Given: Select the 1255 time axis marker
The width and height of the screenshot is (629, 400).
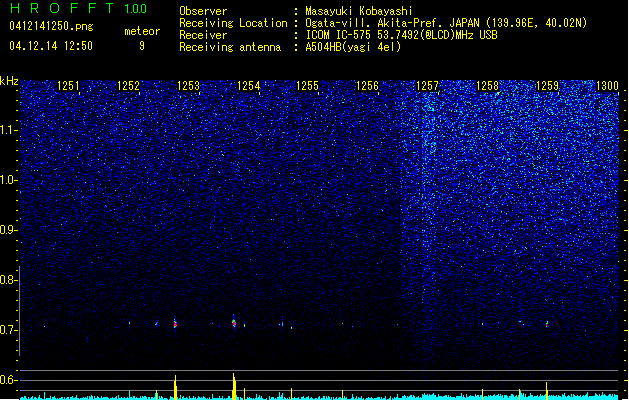Looking at the screenshot, I should point(308,86).
